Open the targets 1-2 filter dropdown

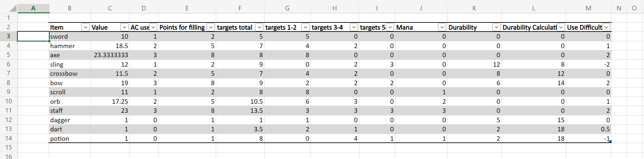click(x=305, y=27)
